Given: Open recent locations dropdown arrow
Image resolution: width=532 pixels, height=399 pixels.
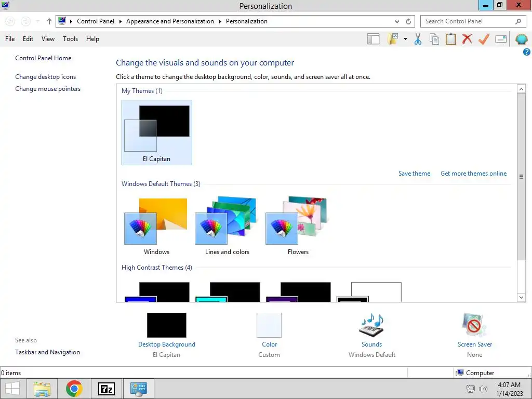Looking at the screenshot, I should (38, 21).
